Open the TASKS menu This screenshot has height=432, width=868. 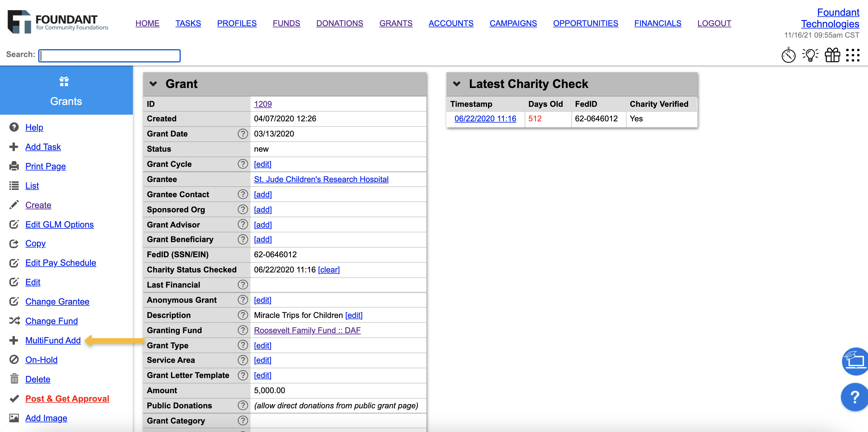pyautogui.click(x=188, y=23)
